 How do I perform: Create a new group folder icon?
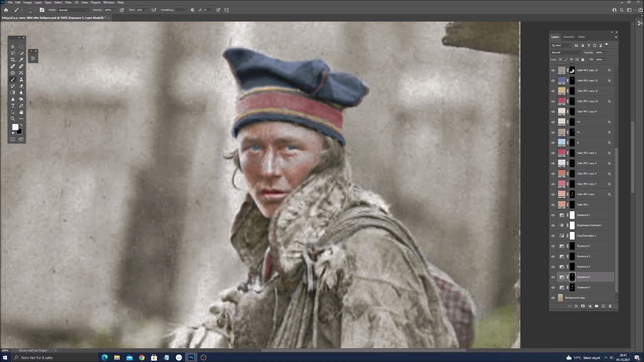pyautogui.click(x=597, y=306)
